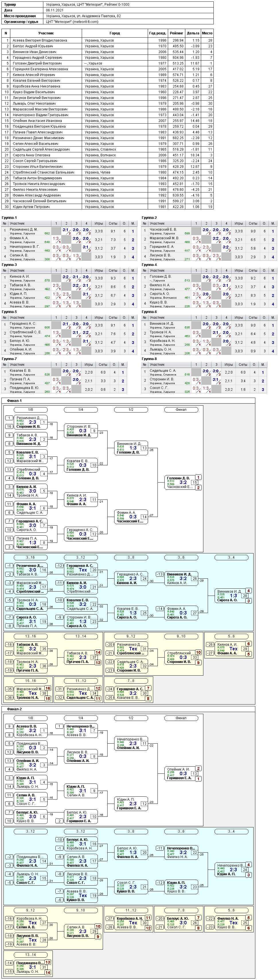Click the "Группа-1" heading
The height and width of the screenshot is (980, 280).
pyautogui.click(x=9, y=218)
